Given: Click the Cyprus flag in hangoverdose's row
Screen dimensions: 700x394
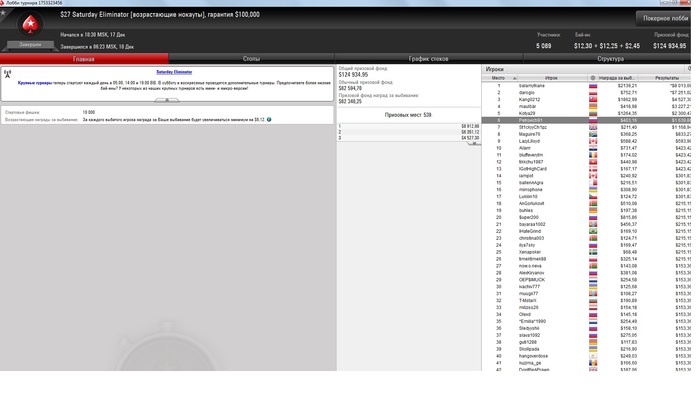Looking at the screenshot, I should pyautogui.click(x=593, y=356).
